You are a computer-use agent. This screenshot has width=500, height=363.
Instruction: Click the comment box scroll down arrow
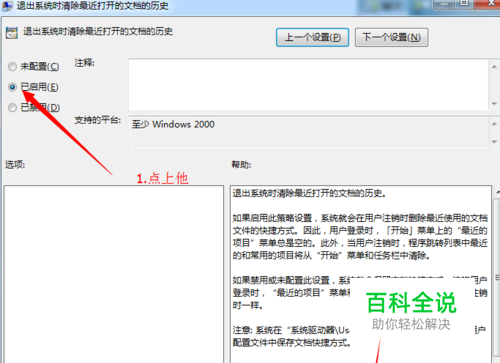click(494, 104)
